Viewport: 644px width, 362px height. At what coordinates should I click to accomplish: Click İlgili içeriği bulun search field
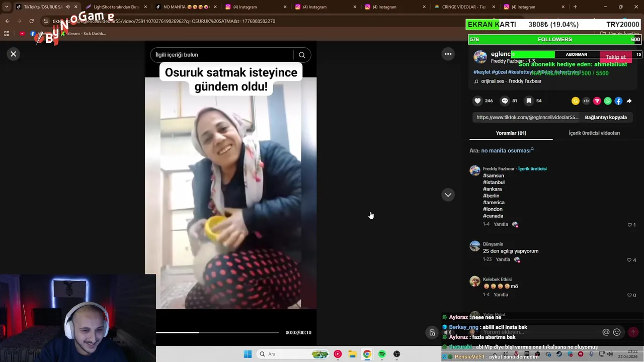click(x=221, y=55)
